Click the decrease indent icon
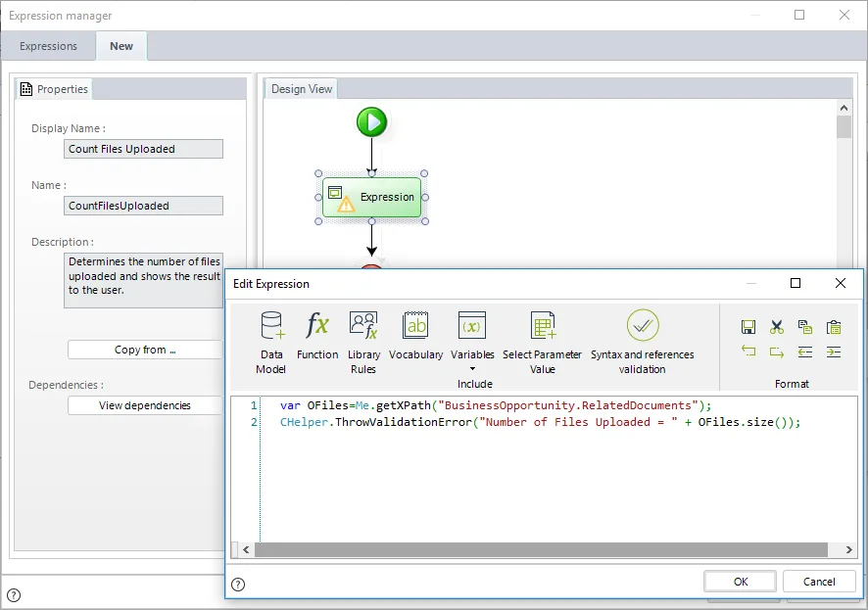This screenshot has width=868, height=610. [x=805, y=352]
